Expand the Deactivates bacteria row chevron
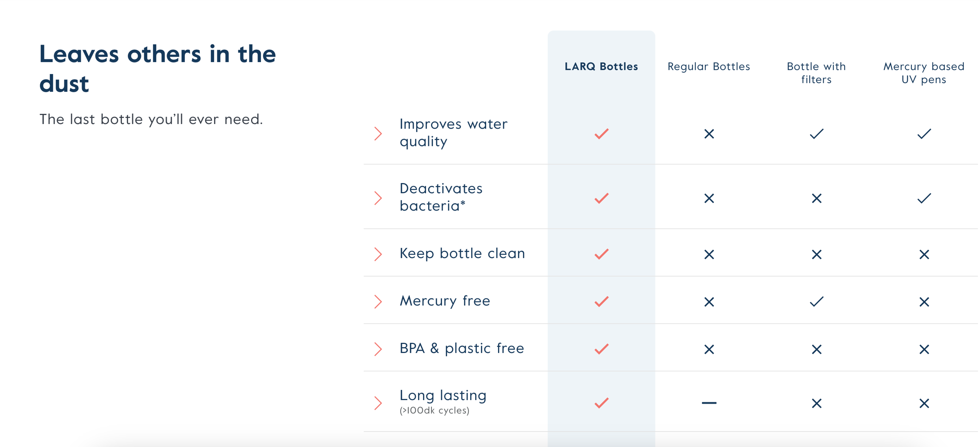Viewport: 980px width, 447px height. pos(378,198)
